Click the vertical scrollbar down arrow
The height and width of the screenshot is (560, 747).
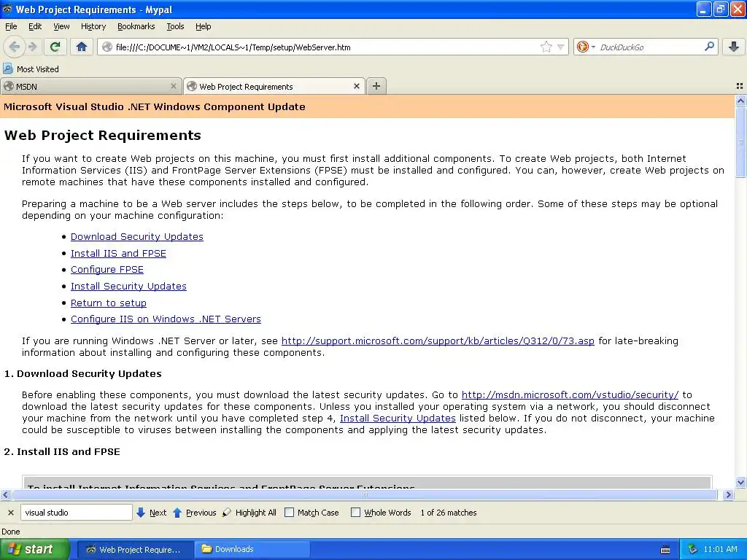(x=740, y=482)
